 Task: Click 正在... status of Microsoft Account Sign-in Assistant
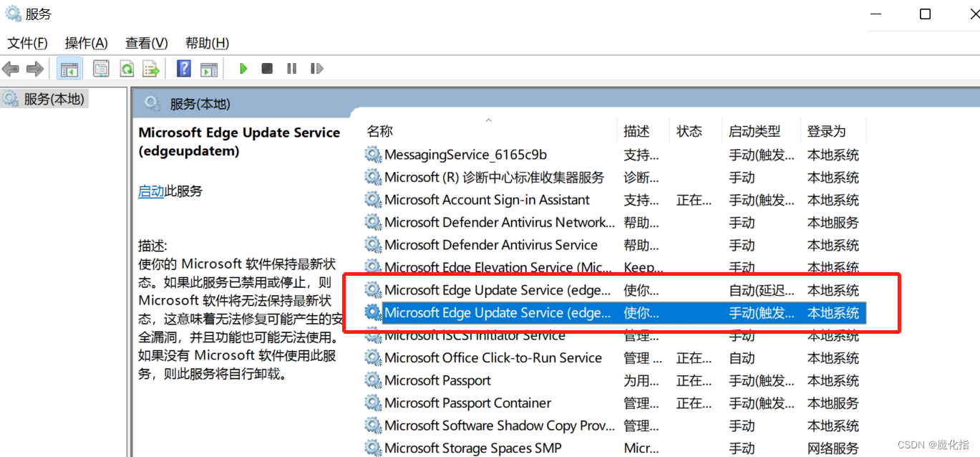[x=694, y=201]
